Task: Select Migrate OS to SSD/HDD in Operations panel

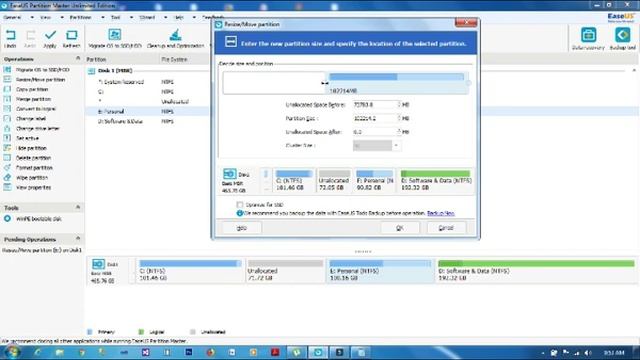Action: (42, 70)
